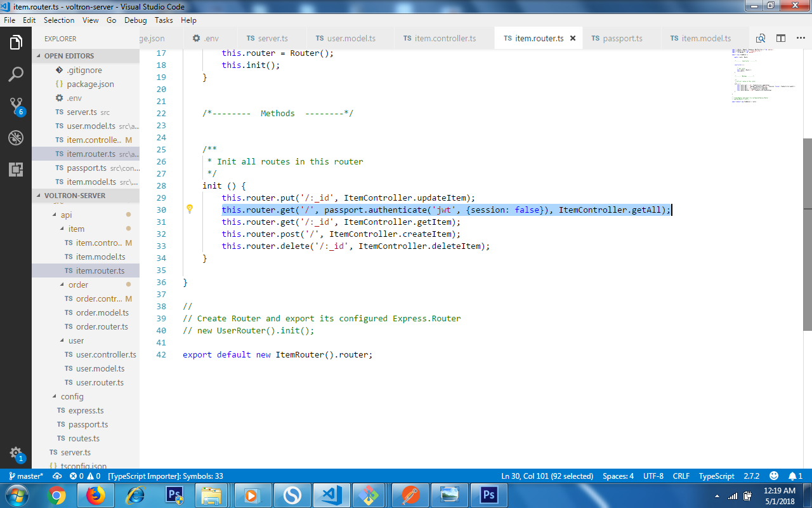Click the Synchronize Changes cloud icon
The width and height of the screenshot is (812, 508).
[x=57, y=476]
